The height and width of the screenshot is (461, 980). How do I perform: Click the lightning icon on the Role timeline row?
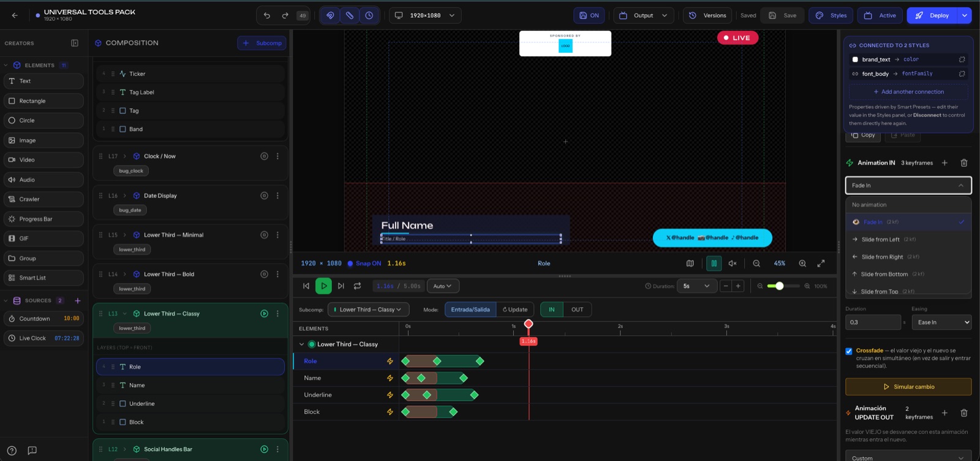click(390, 361)
